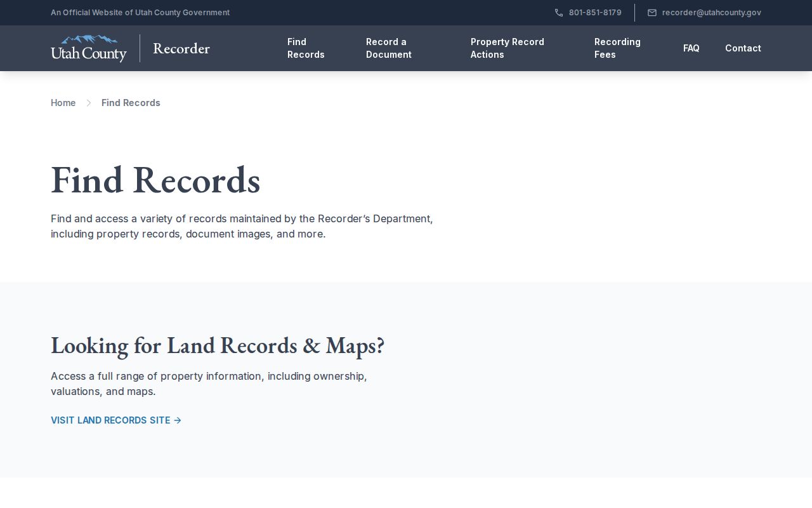Open Property Record Actions menu

(507, 48)
